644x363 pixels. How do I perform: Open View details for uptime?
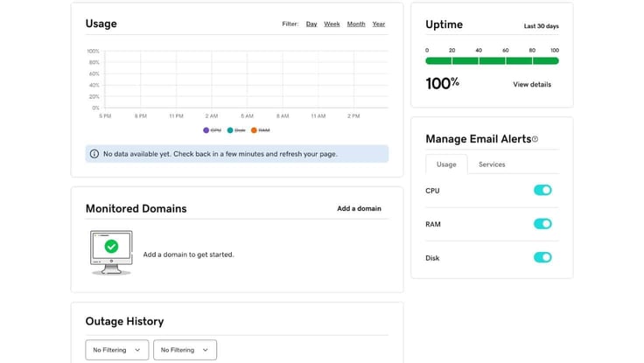point(532,85)
